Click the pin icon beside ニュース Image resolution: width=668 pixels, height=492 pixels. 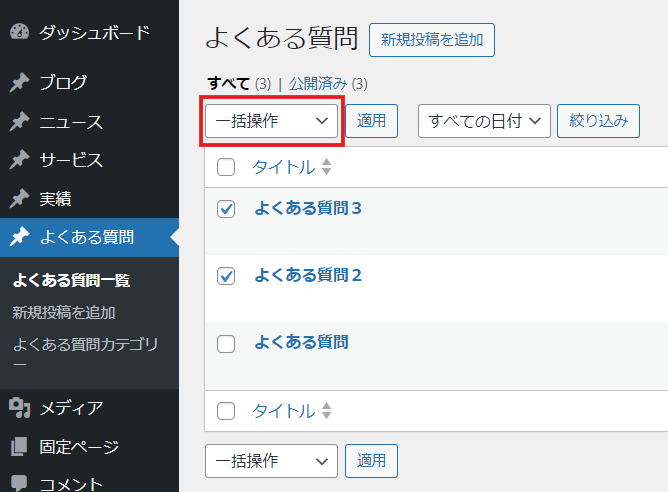coord(20,122)
